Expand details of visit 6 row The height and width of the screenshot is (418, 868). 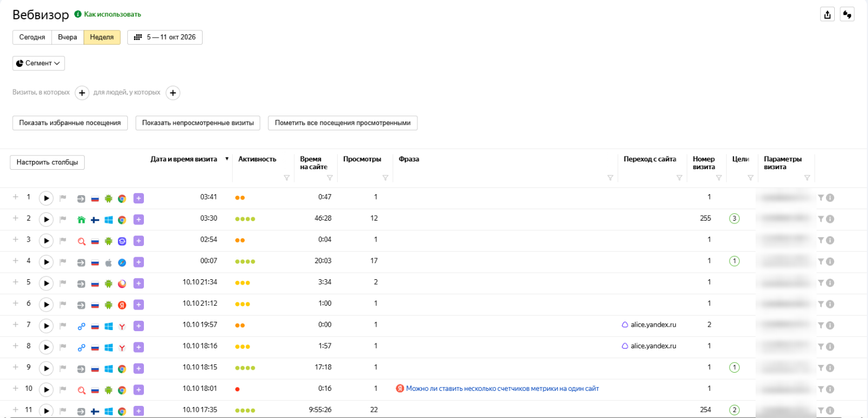[x=15, y=304]
